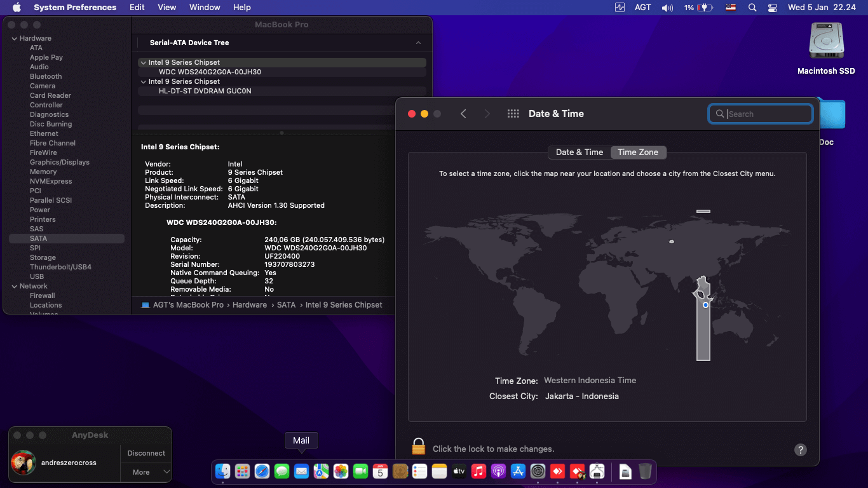
Task: Click AGT's MacBook Pro in the path bar
Action: tap(182, 305)
